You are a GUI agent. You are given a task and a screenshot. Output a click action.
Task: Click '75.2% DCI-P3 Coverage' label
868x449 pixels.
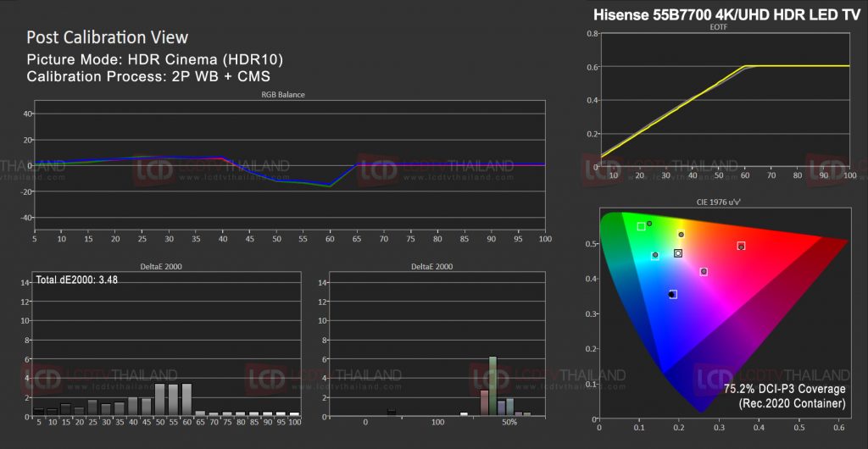784,390
